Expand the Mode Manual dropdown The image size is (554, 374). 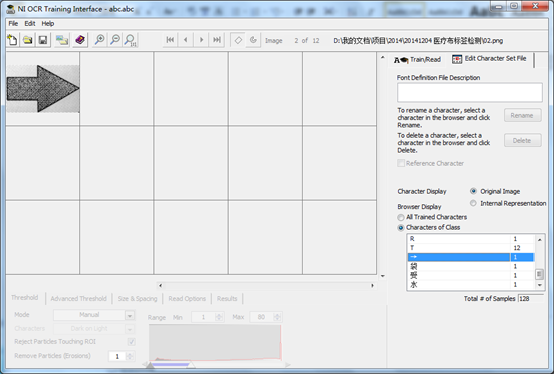pos(130,315)
